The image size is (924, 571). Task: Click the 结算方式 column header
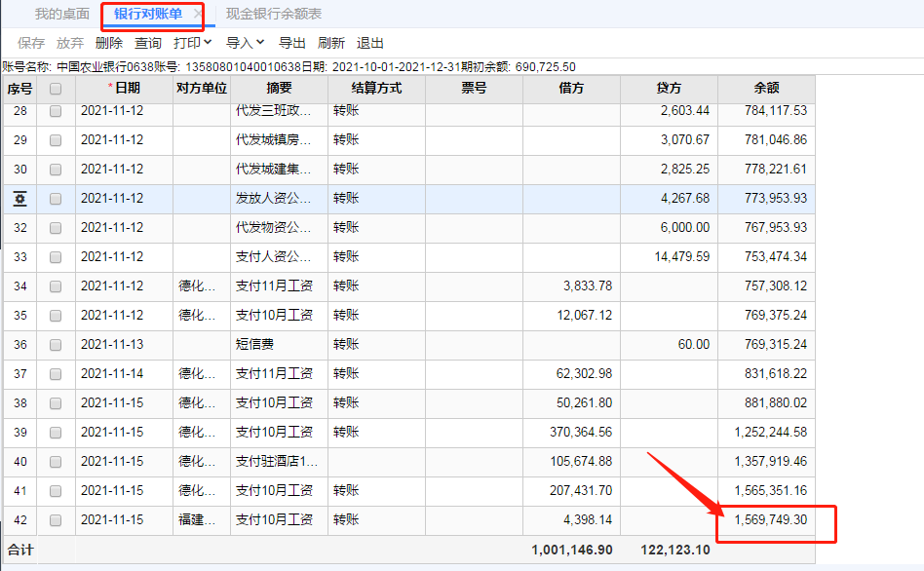376,89
